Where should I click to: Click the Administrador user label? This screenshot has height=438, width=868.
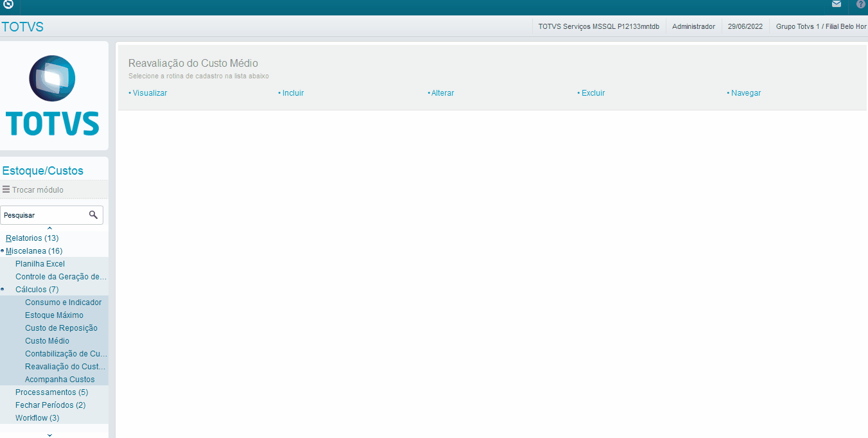click(693, 26)
